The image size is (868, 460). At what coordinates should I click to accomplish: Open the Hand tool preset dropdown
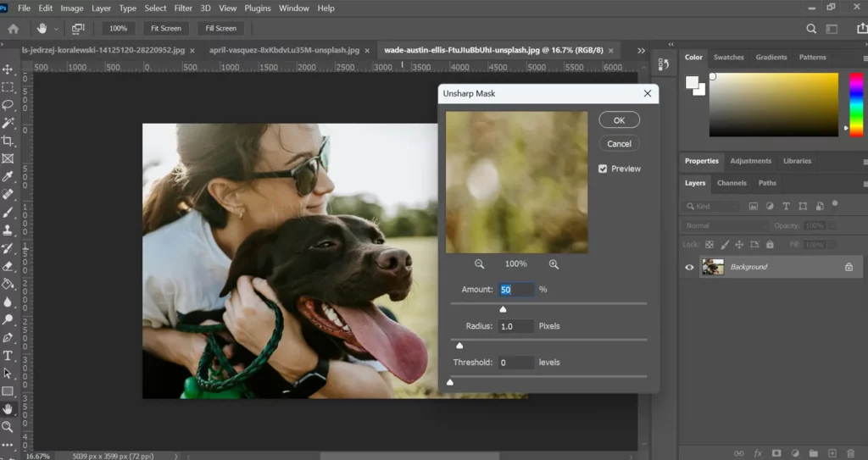pyautogui.click(x=56, y=29)
